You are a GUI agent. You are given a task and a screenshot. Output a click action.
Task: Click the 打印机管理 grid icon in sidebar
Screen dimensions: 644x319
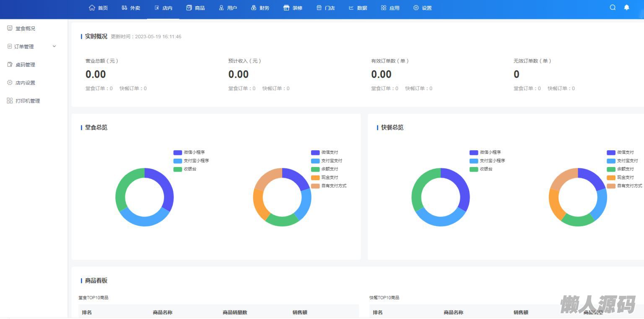pos(10,101)
